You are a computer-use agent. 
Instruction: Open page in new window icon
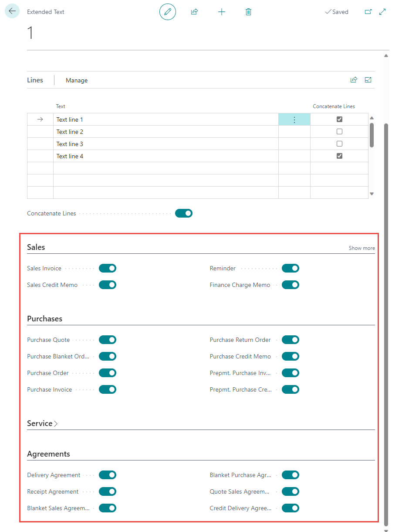coord(368,12)
